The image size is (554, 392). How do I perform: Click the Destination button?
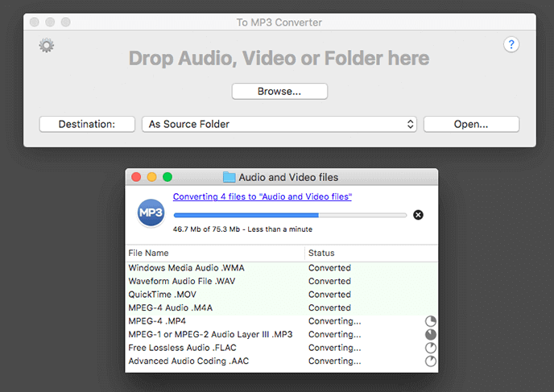87,124
